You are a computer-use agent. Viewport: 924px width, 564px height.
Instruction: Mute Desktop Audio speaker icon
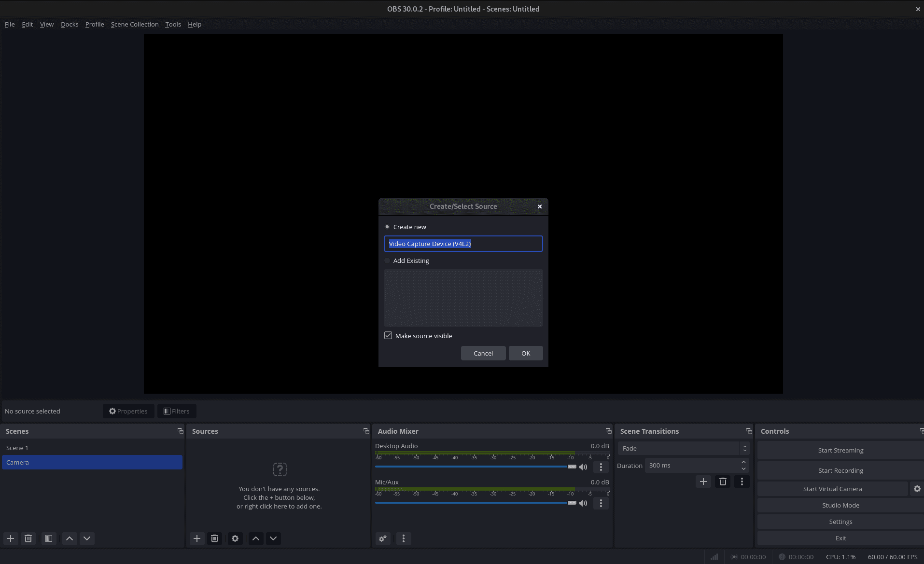tap(583, 467)
